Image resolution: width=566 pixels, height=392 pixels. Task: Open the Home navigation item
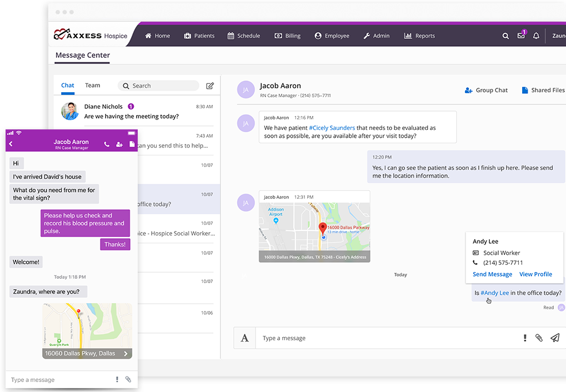[x=157, y=36]
